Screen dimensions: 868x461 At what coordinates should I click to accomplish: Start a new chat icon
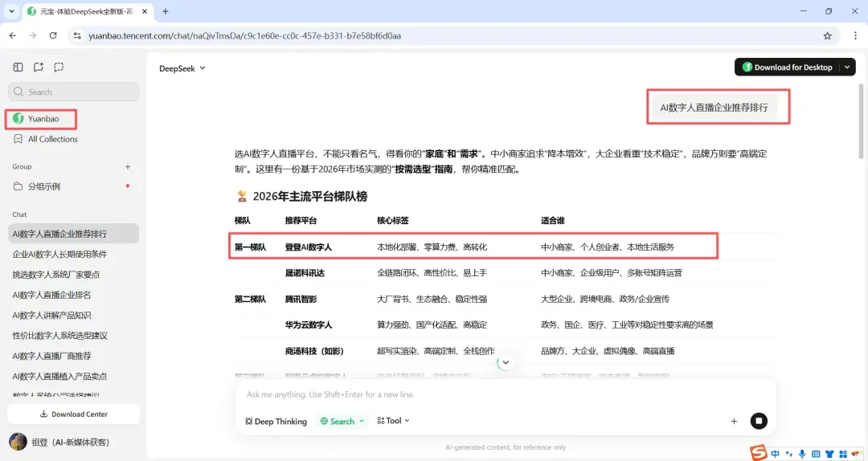pos(39,67)
